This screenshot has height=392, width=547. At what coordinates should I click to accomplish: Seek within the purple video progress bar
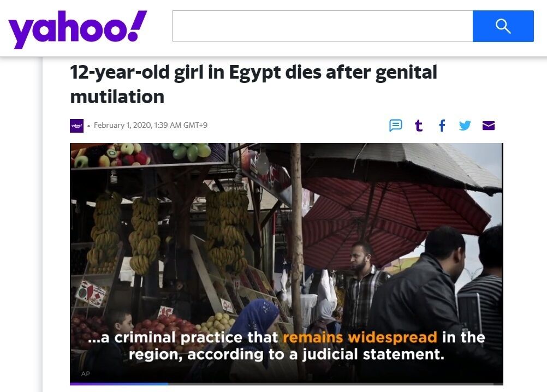(119, 384)
